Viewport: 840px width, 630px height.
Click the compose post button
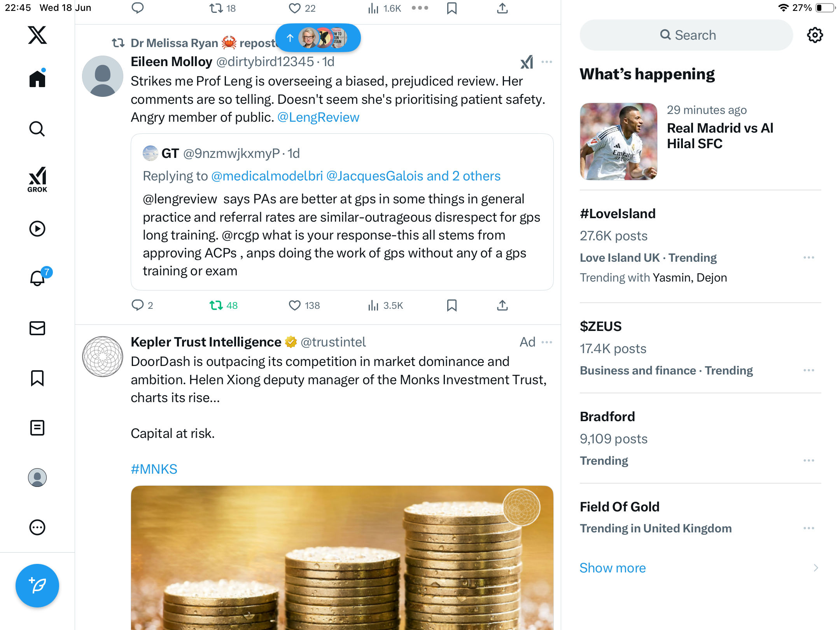click(37, 586)
